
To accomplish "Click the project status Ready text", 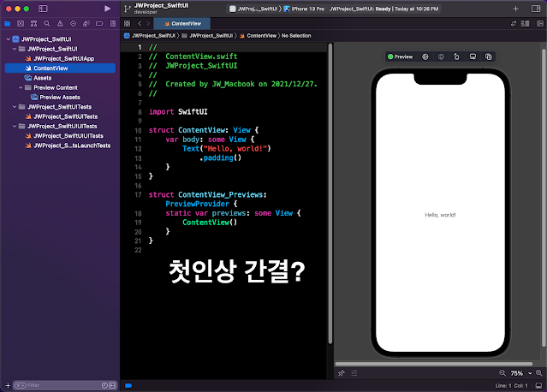I will tap(383, 9).
